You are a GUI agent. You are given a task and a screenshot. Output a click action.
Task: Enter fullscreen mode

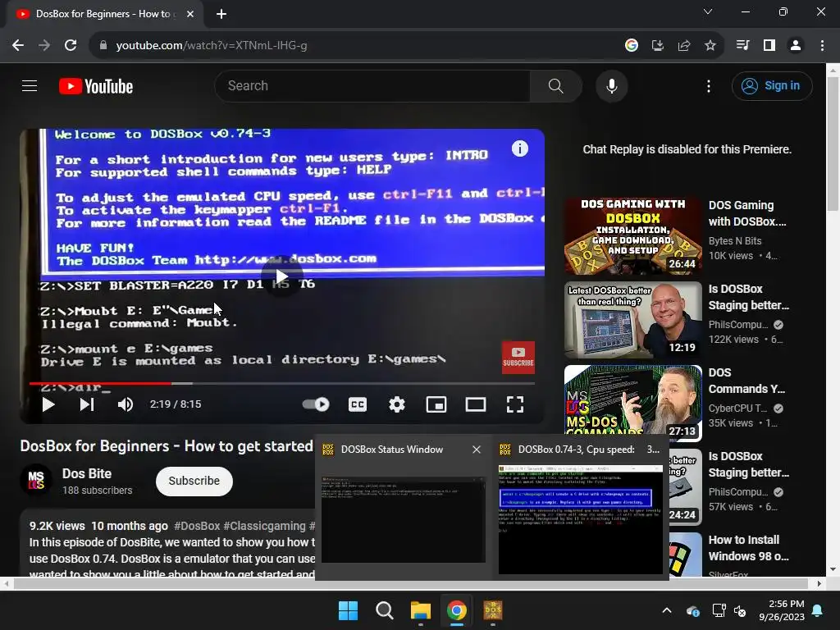coord(515,404)
